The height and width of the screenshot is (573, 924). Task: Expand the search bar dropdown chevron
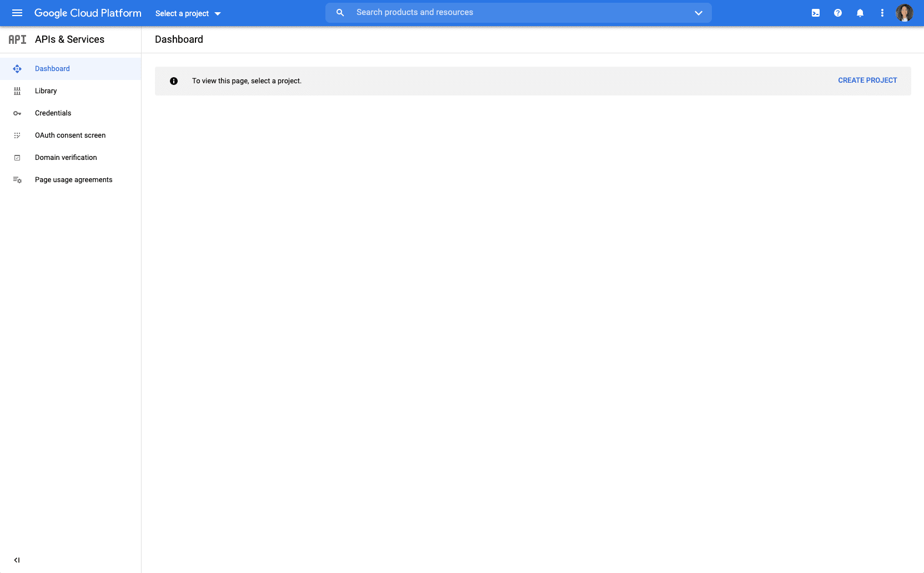point(698,13)
